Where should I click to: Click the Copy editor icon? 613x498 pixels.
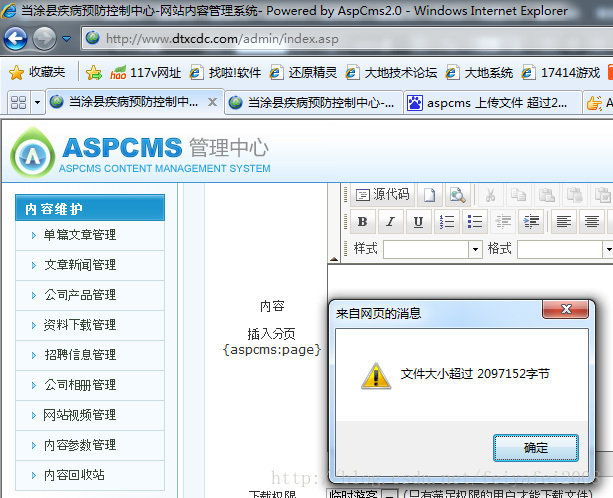coord(518,194)
